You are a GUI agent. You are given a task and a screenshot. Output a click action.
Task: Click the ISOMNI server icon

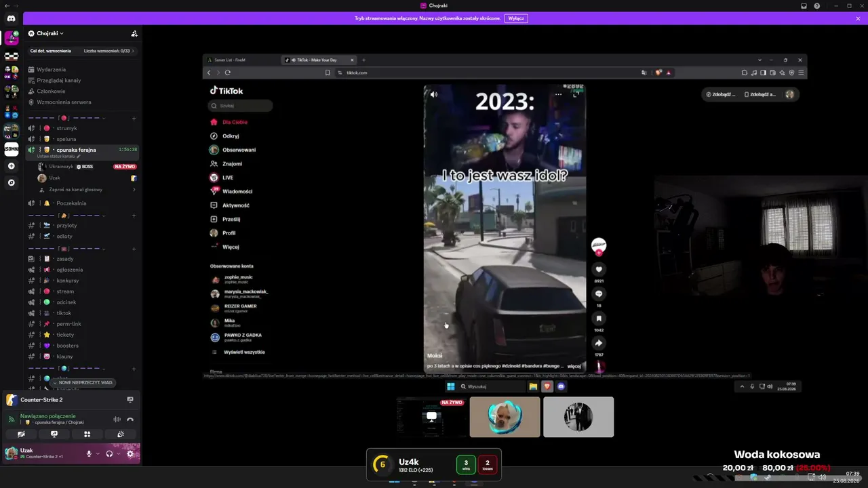[12, 149]
